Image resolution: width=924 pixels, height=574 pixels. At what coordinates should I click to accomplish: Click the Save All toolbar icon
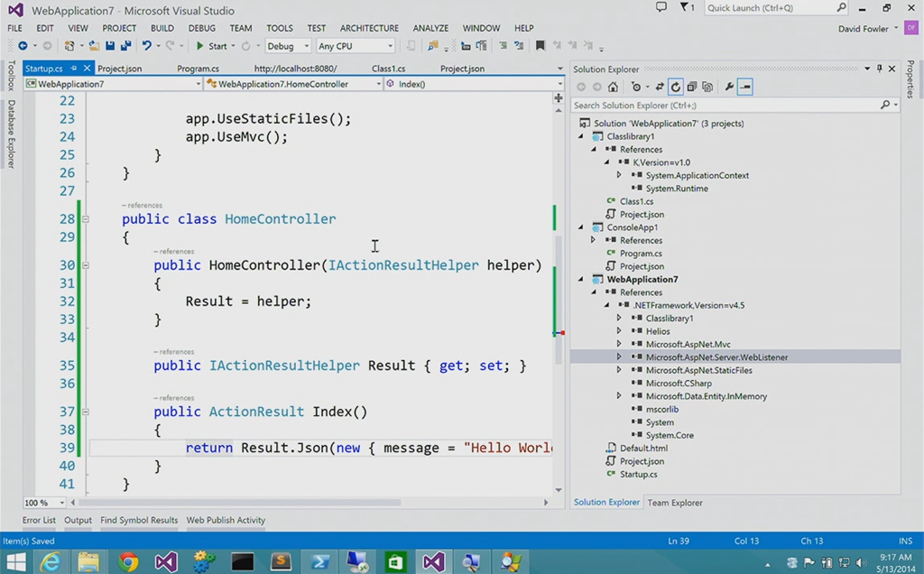click(x=125, y=46)
